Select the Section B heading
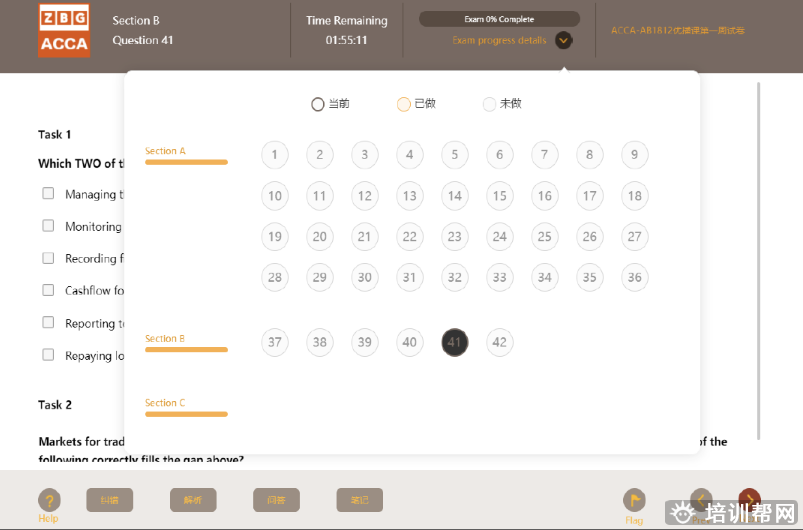 coord(165,339)
